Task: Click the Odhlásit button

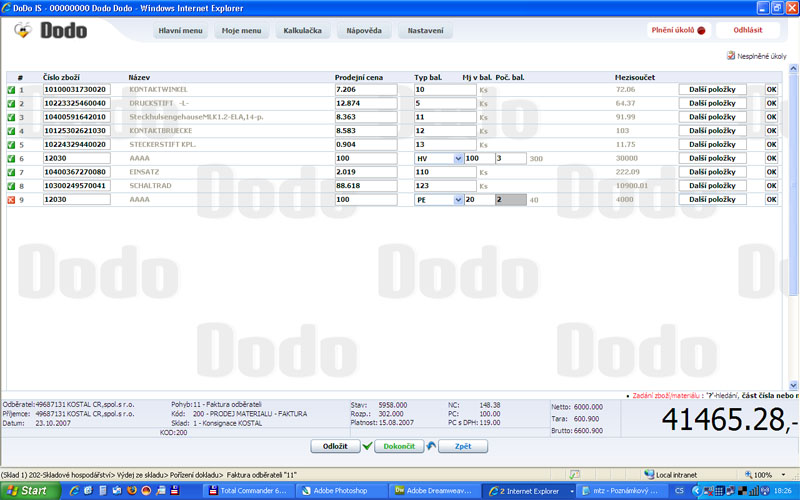Action: pyautogui.click(x=747, y=30)
